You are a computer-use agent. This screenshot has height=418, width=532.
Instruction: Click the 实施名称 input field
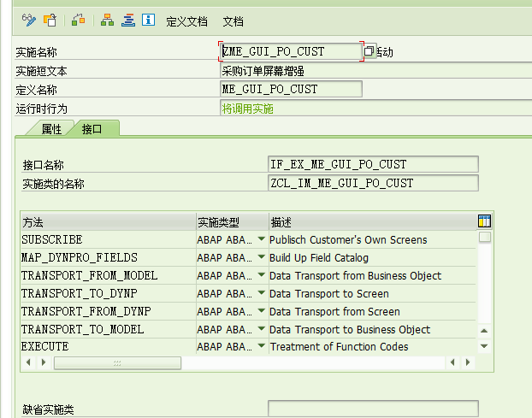point(291,52)
